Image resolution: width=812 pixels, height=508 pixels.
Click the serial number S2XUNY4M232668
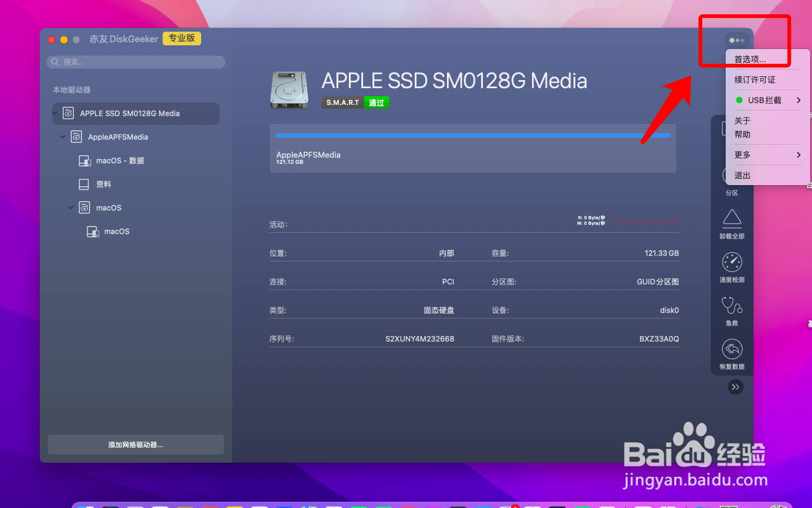(x=420, y=339)
